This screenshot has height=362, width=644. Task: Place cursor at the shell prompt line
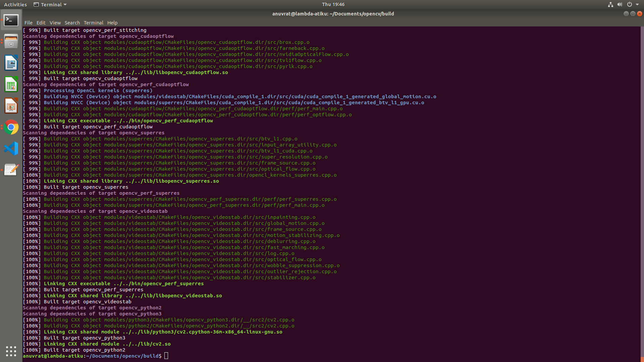(x=166, y=356)
